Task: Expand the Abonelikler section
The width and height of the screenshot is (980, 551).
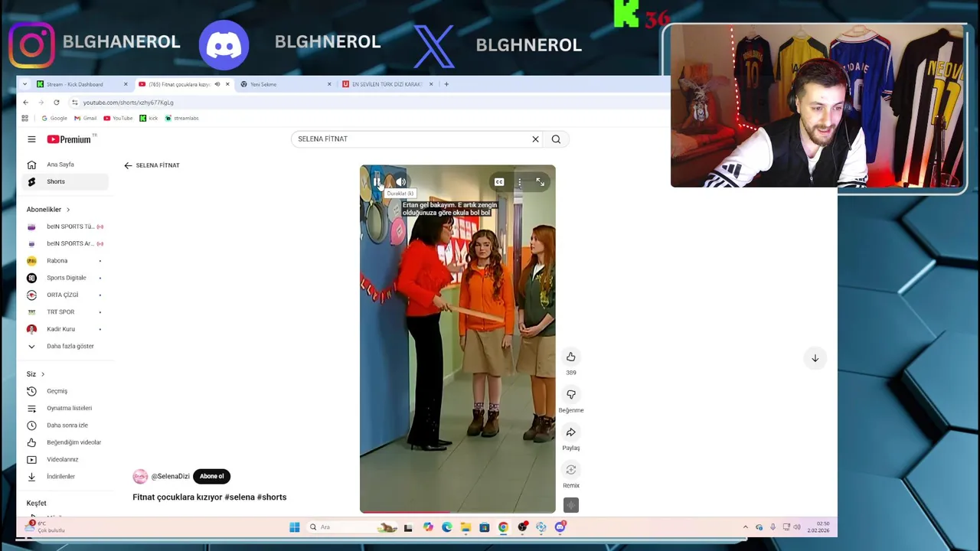Action: pos(48,210)
